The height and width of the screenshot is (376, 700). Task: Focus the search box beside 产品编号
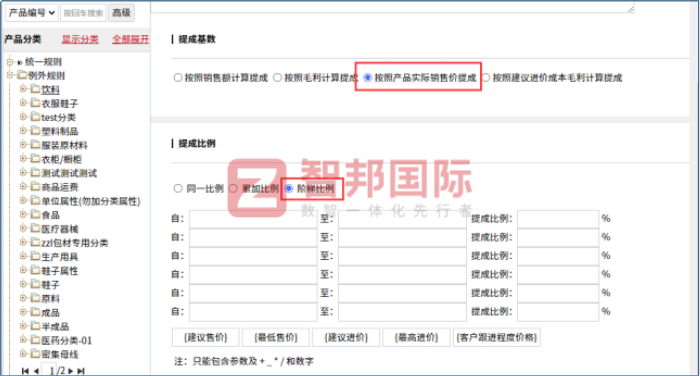pyautogui.click(x=83, y=13)
